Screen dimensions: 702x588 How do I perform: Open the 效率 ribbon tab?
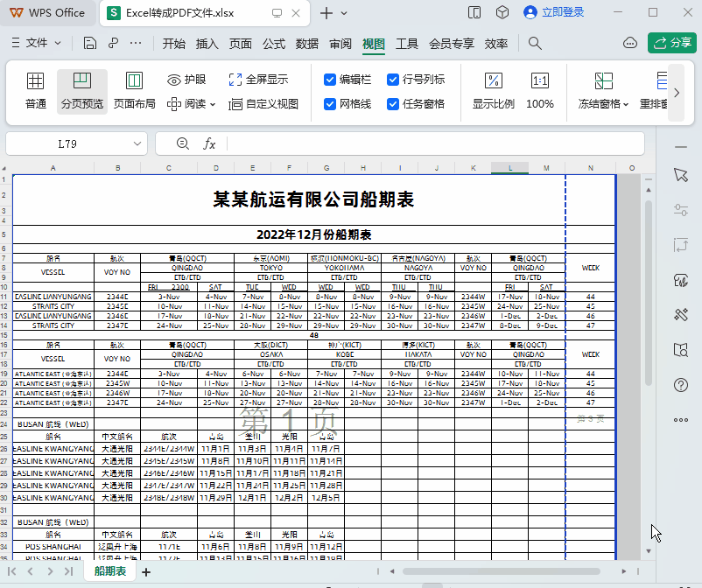coord(496,44)
